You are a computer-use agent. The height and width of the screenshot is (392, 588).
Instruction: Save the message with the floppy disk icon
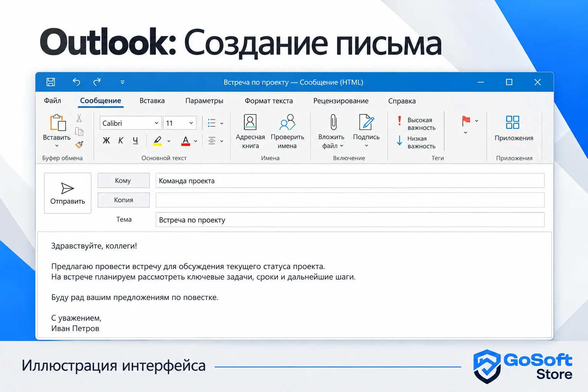click(51, 82)
